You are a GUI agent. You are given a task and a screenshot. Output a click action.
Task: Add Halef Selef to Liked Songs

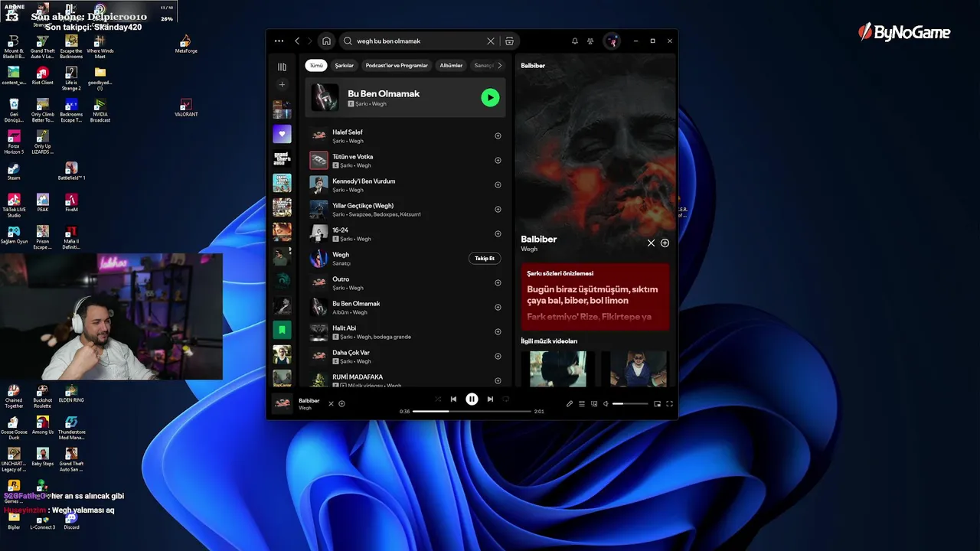(x=498, y=136)
